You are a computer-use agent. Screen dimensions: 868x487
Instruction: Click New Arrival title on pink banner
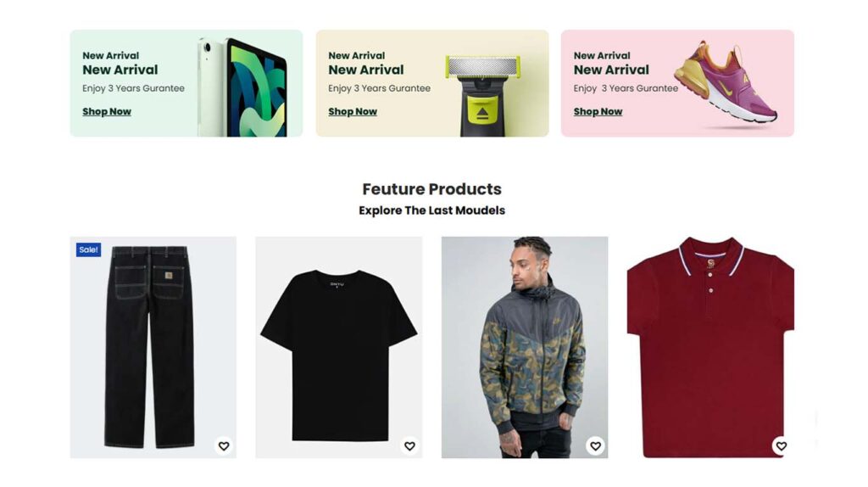coord(611,70)
